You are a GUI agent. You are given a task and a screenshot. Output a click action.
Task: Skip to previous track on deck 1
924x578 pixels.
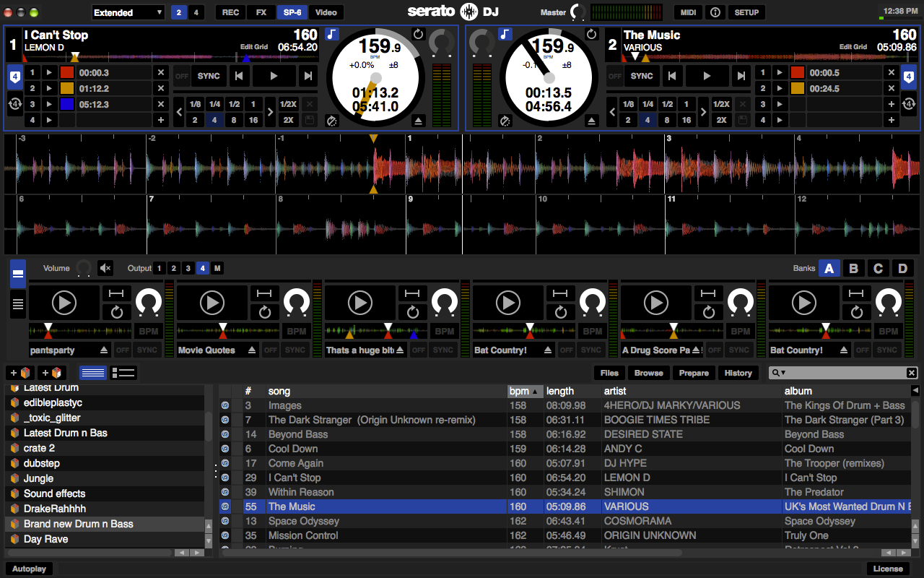pyautogui.click(x=239, y=76)
